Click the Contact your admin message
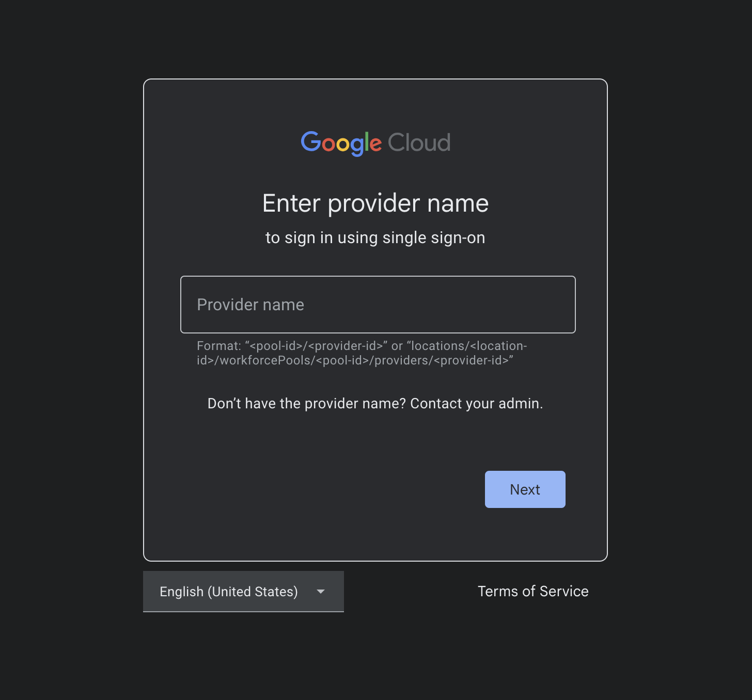Image resolution: width=752 pixels, height=700 pixels. tap(375, 403)
